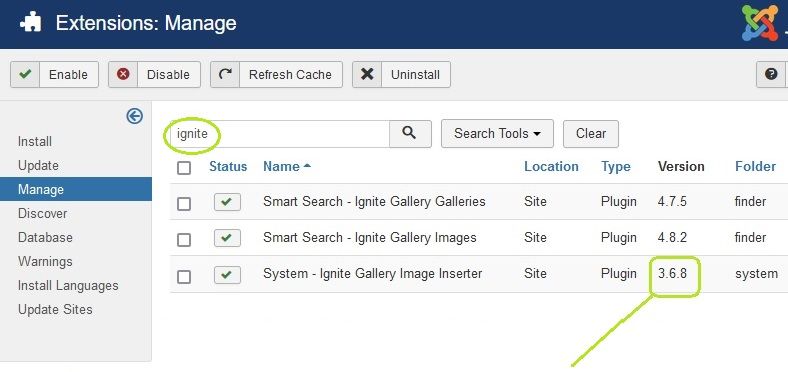The height and width of the screenshot is (372, 788).
Task: Click the Joomla logo in the header
Action: pyautogui.click(x=760, y=23)
